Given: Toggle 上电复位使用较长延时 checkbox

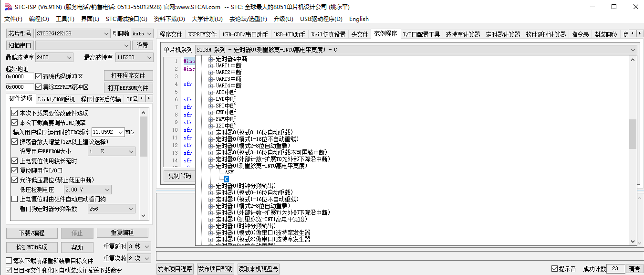Looking at the screenshot, I should (15, 161).
